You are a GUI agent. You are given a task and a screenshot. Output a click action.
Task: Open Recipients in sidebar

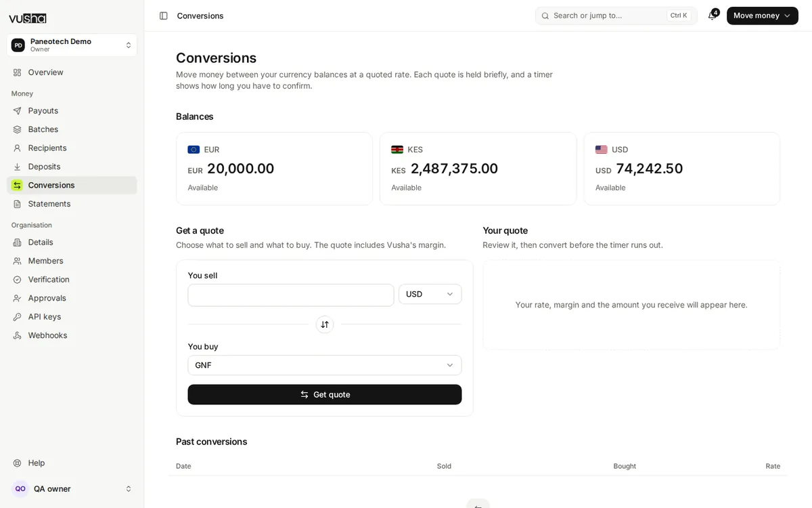click(x=72, y=148)
